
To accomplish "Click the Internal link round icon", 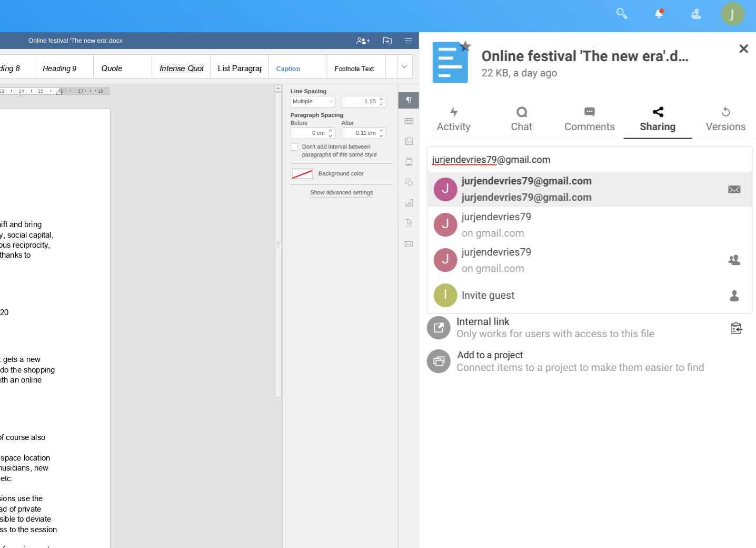I will click(x=439, y=328).
